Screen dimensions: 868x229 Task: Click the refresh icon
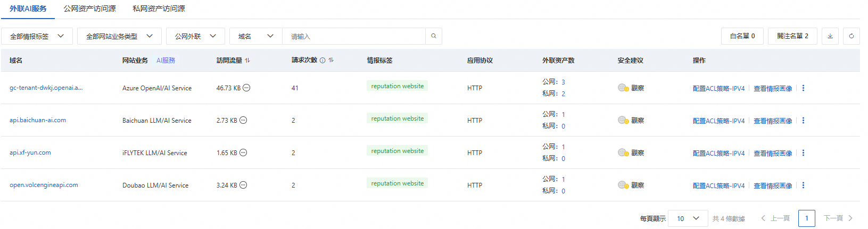[x=852, y=36]
